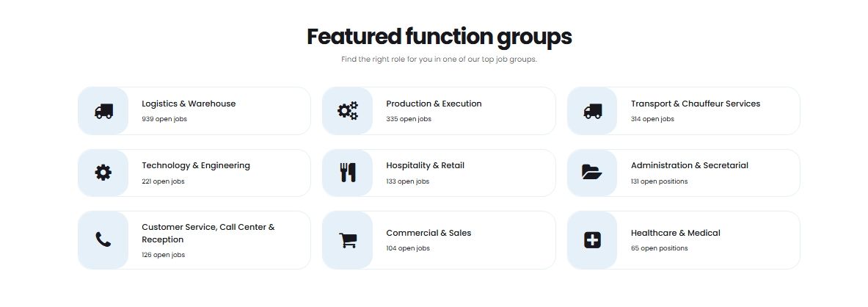Viewport: 868px width, 307px height.
Task: Click the medical cross icon for Healthcare
Action: click(x=592, y=239)
